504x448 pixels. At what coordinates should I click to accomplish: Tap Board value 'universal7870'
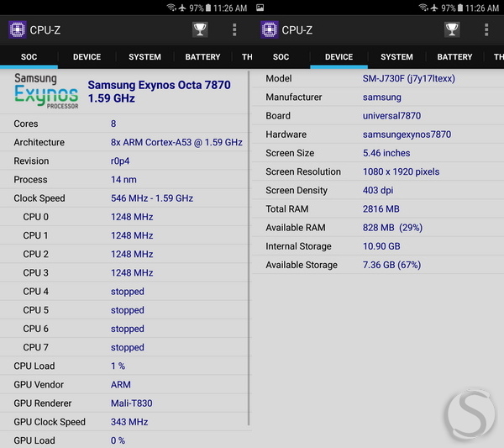click(x=391, y=116)
